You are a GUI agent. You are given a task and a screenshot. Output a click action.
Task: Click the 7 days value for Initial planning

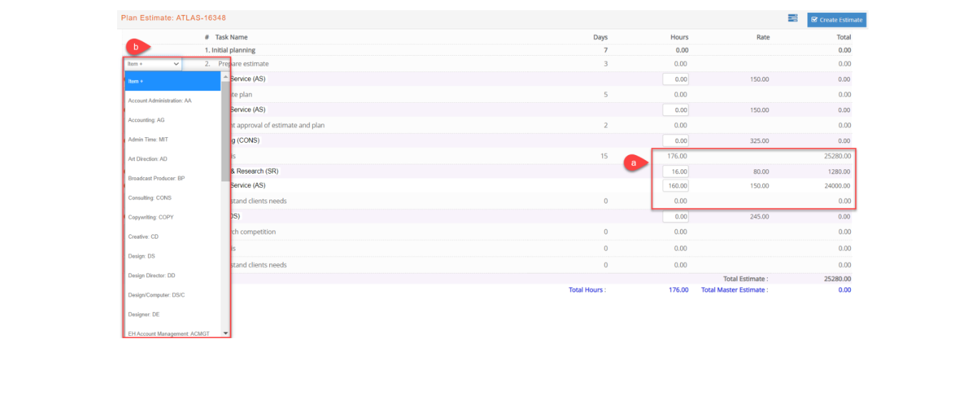(x=606, y=50)
